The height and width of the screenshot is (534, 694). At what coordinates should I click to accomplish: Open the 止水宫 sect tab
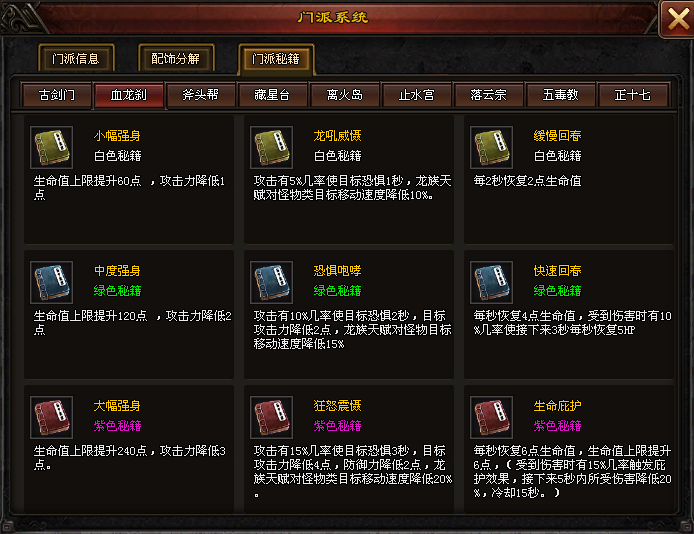[x=416, y=95]
